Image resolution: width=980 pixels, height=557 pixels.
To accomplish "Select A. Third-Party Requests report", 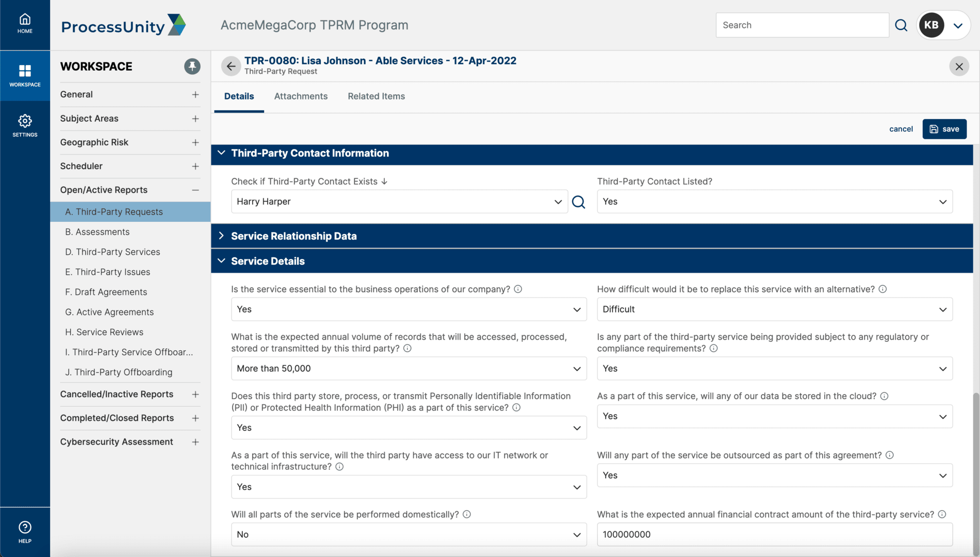I will click(130, 212).
